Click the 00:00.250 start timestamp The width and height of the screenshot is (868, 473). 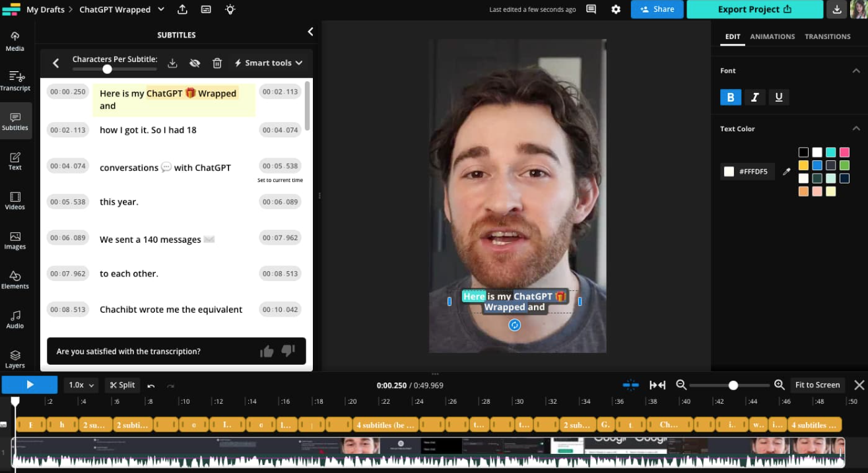(x=68, y=92)
